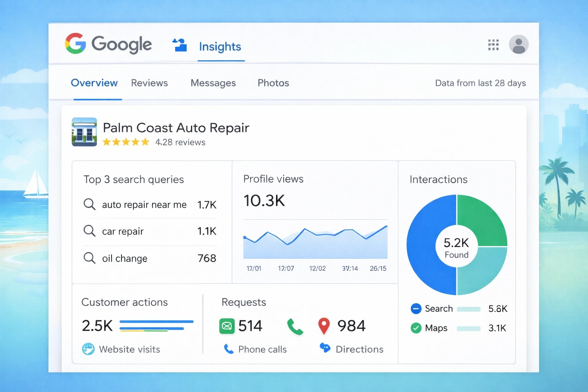This screenshot has height=392, width=588.
Task: Toggle the Phone calls filter icon
Action: pyautogui.click(x=229, y=349)
